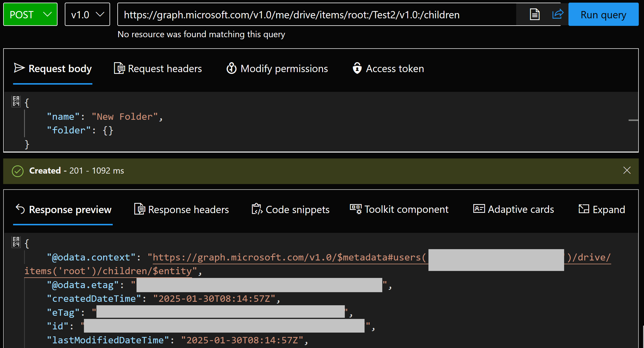Open the Code snippets tab
Image resolution: width=644 pixels, height=348 pixels.
pos(290,210)
